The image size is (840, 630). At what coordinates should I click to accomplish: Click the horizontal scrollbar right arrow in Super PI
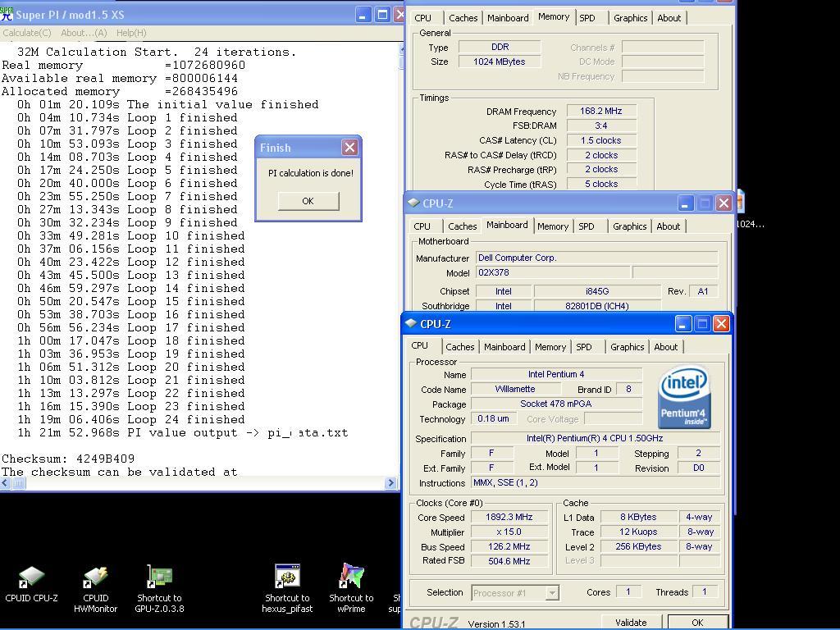(390, 482)
